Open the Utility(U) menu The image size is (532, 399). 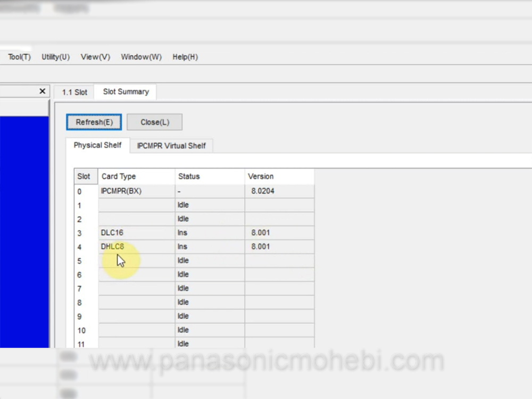(x=55, y=57)
